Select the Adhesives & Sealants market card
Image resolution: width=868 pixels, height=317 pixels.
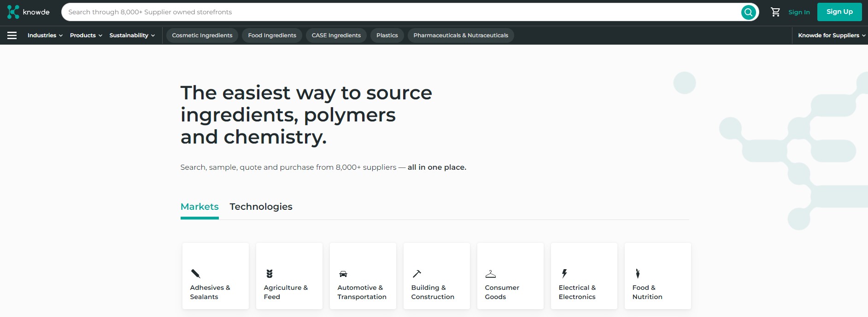click(x=216, y=276)
